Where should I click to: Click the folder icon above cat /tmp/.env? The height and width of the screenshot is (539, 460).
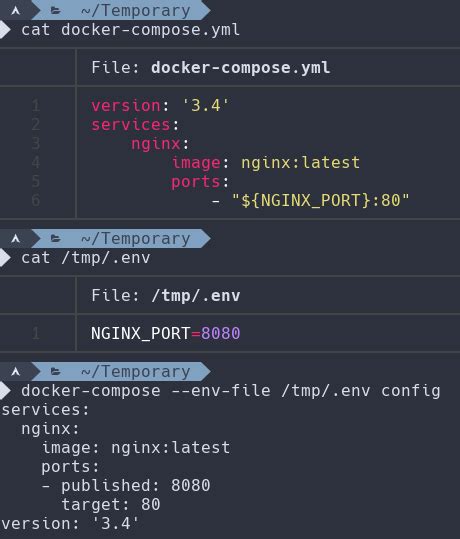pyautogui.click(x=55, y=238)
